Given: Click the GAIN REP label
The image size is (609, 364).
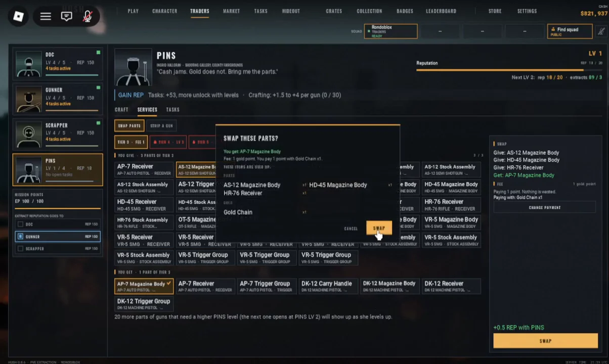Looking at the screenshot, I should coord(131,95).
